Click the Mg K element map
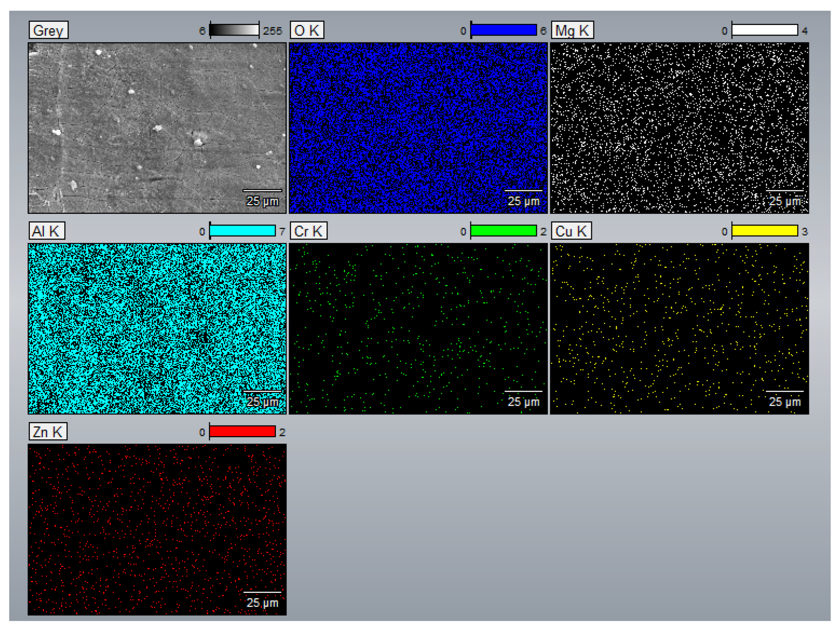840x628 pixels. [679, 128]
